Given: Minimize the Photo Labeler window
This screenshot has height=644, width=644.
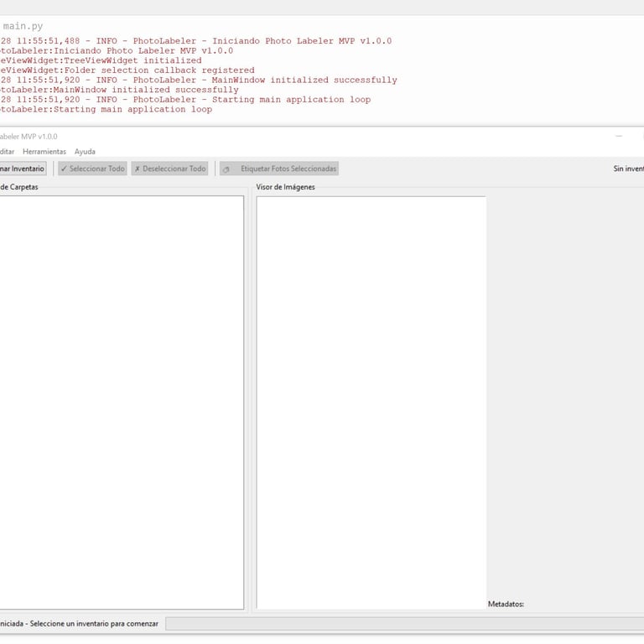Looking at the screenshot, I should tap(619, 136).
